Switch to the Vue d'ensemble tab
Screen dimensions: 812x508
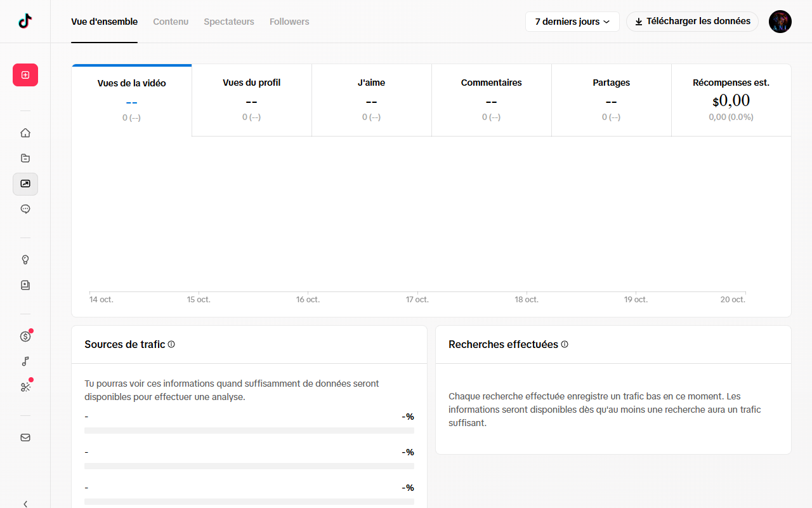coord(104,22)
